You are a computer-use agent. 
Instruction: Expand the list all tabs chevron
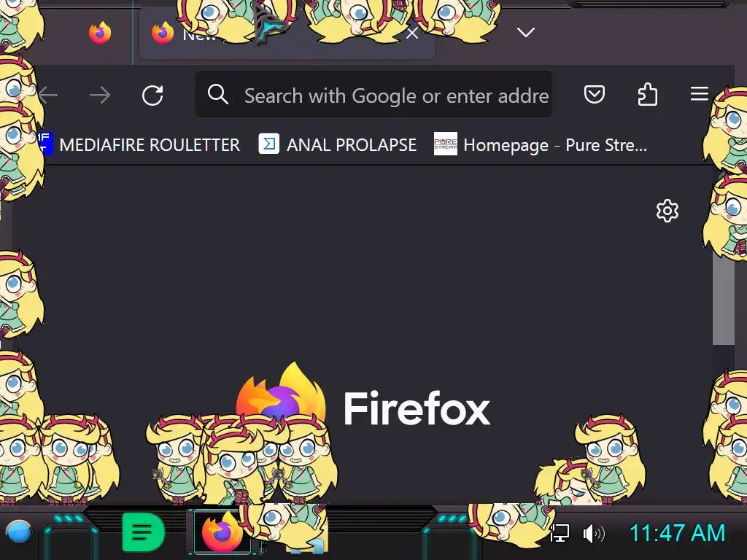(x=526, y=32)
